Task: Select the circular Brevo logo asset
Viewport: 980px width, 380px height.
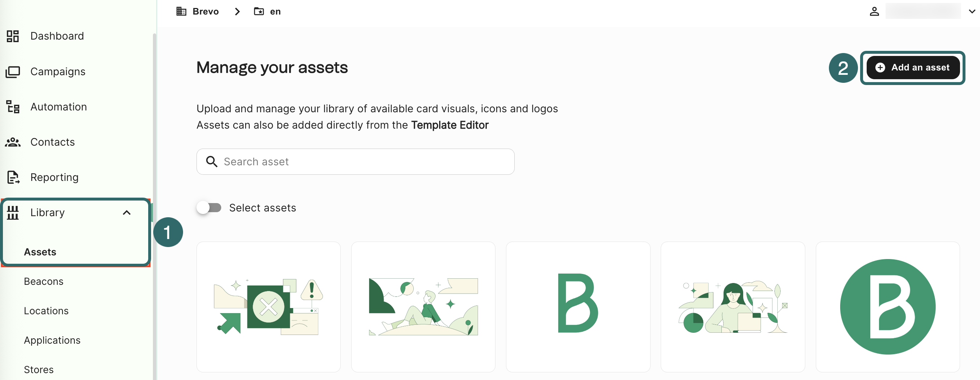Action: (x=887, y=307)
